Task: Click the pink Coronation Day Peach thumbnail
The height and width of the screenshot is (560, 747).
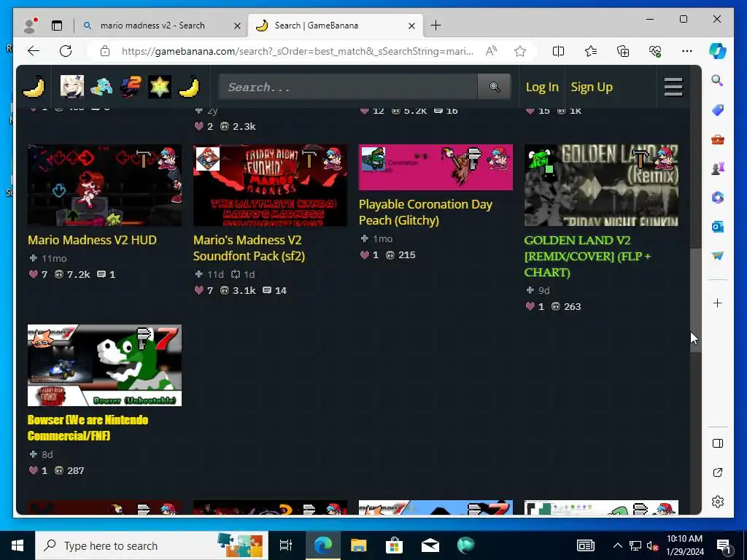Action: (x=436, y=167)
